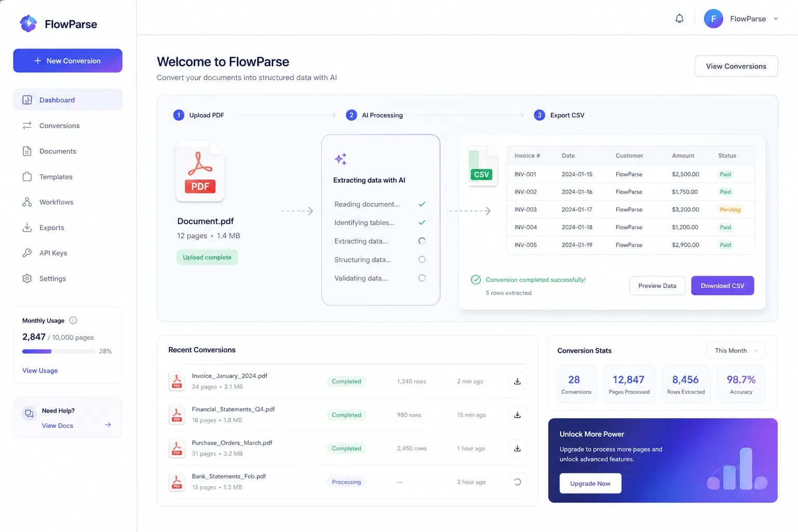Click the Need Help chat icon

click(29, 414)
